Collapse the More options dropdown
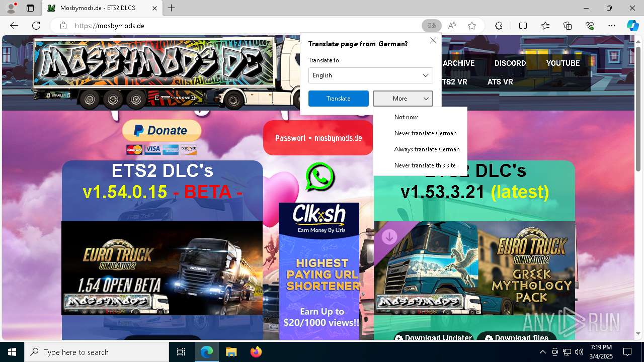 pos(403,99)
